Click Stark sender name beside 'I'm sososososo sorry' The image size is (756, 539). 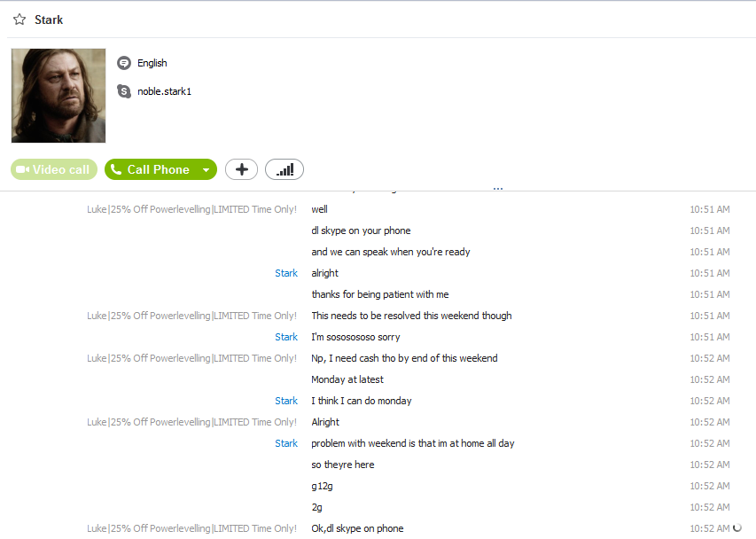coord(286,337)
